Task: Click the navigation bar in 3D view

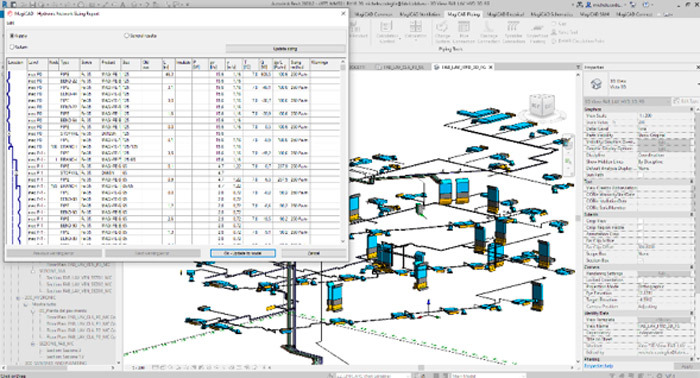Action: pos(568,155)
